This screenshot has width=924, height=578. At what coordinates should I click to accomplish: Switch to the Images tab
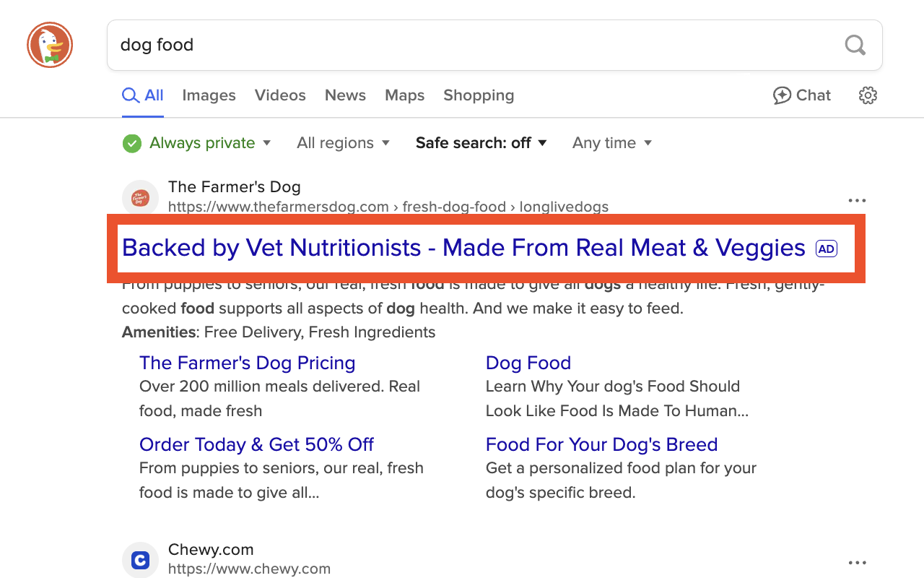point(209,95)
